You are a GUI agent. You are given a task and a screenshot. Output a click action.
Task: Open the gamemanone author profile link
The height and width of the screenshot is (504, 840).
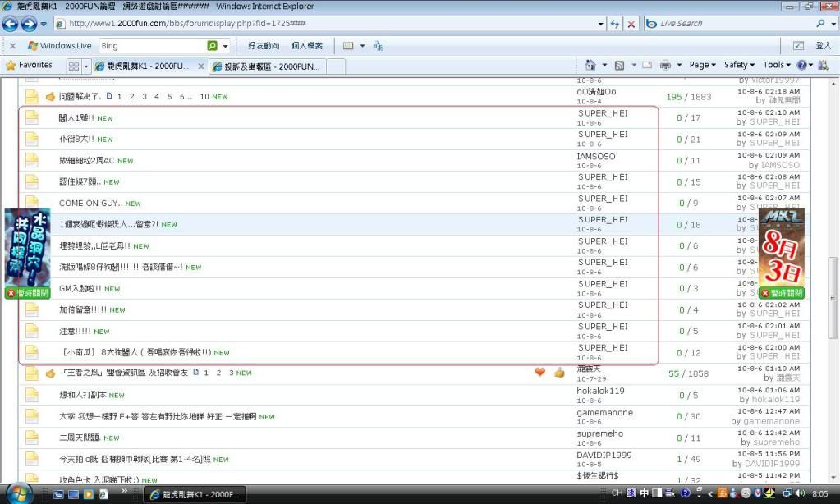pyautogui.click(x=605, y=412)
